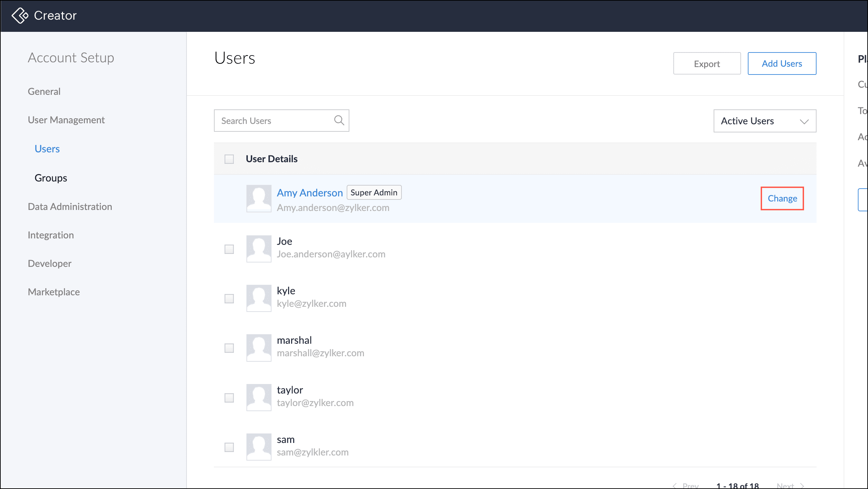The image size is (868, 489).
Task: Click taylor's profile avatar icon
Action: click(259, 397)
